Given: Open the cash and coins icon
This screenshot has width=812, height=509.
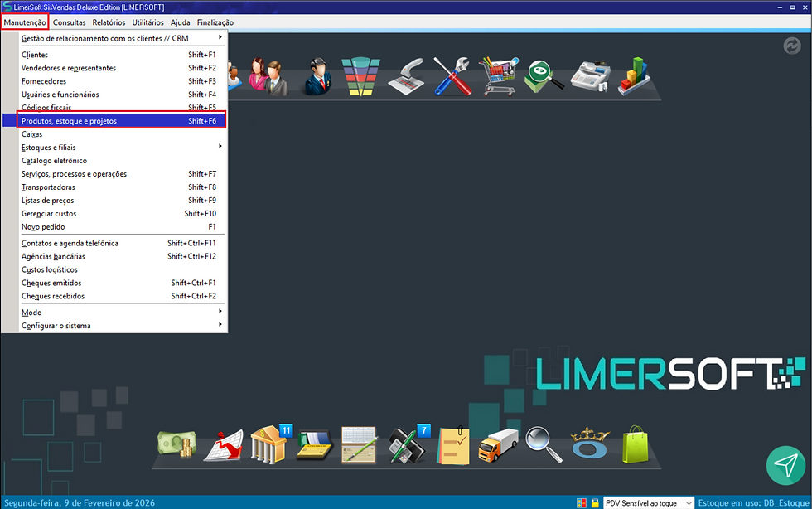Looking at the screenshot, I should [177, 444].
